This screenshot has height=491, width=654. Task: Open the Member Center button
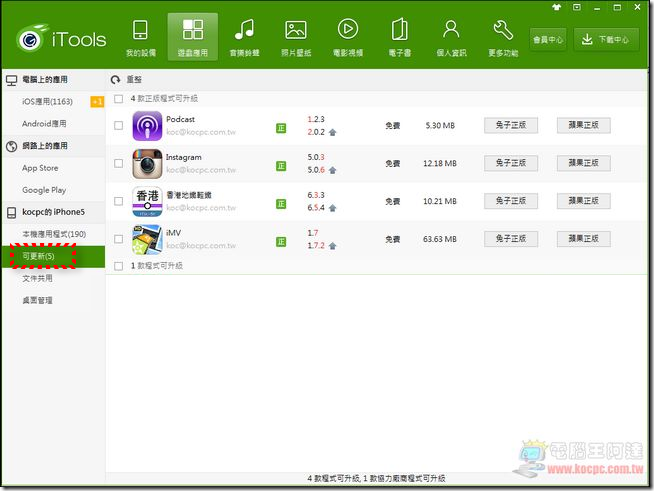point(548,40)
